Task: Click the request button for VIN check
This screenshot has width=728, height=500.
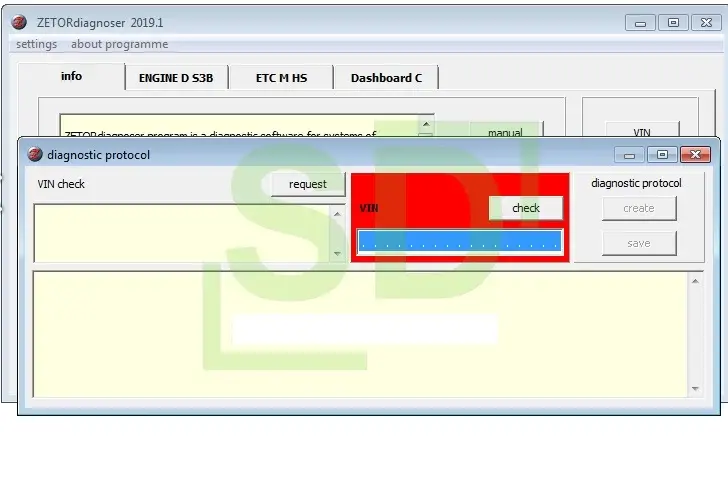Action: [x=308, y=184]
